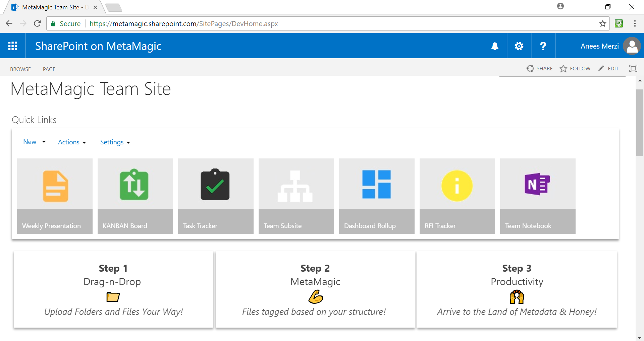The image size is (644, 341).
Task: Click 'Arrive to the Land of Metadata & Honey!'
Action: (x=517, y=312)
